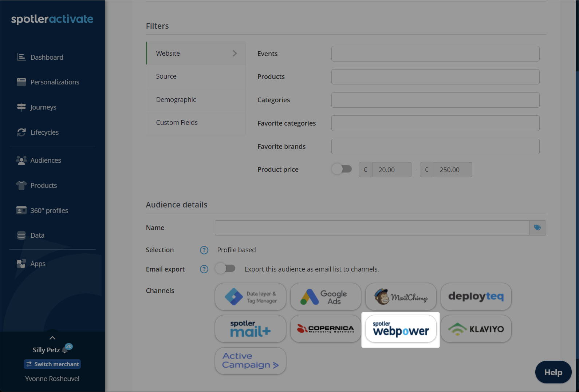The image size is (579, 392).
Task: Open the Favorite brands dropdown field
Action: pos(435,146)
